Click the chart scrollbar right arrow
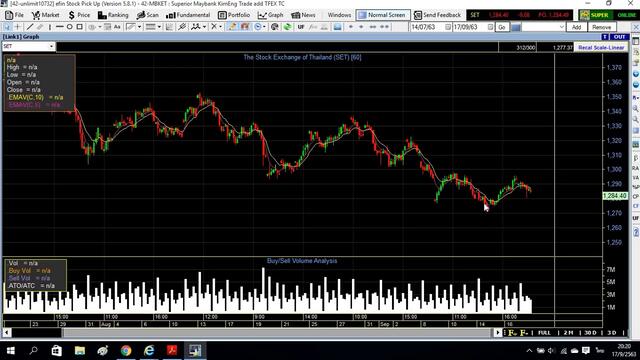Screen dimensions: 640x360 [x=498, y=333]
